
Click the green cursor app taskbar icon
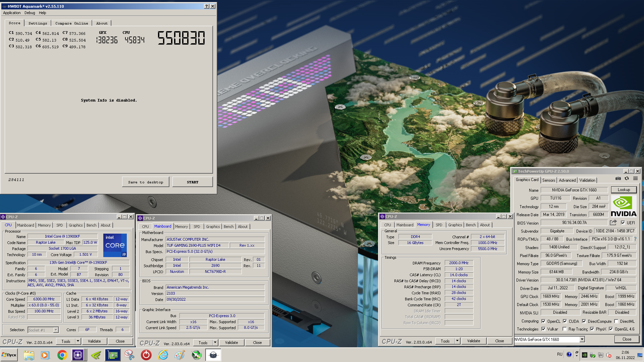(x=197, y=355)
